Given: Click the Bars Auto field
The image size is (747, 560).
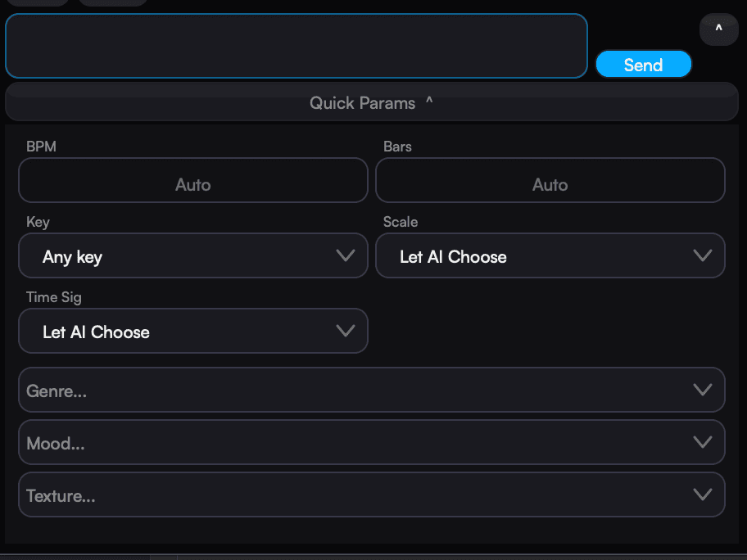Looking at the screenshot, I should (x=550, y=180).
